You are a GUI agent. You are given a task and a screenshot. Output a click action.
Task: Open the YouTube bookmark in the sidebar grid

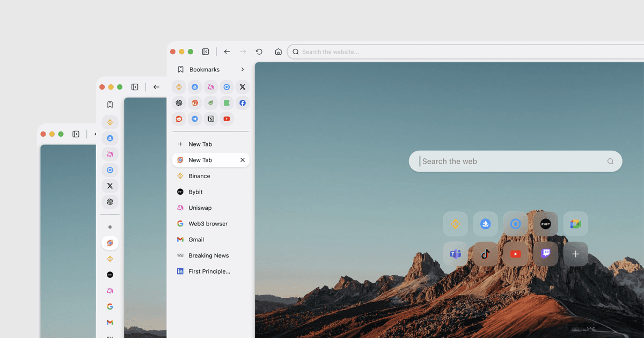[226, 119]
